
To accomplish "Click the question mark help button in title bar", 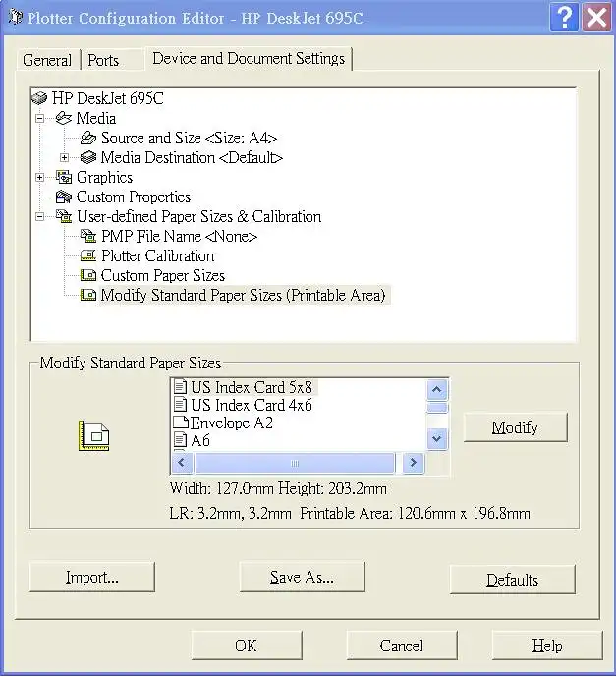I will point(564,18).
